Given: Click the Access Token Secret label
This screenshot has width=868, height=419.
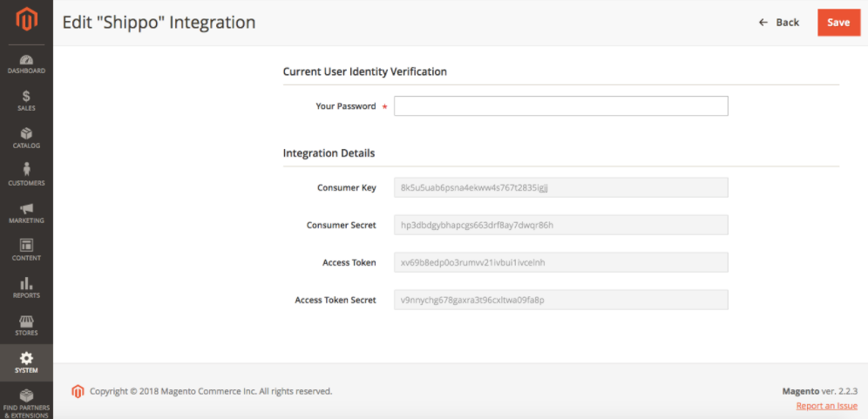Looking at the screenshot, I should click(336, 300).
